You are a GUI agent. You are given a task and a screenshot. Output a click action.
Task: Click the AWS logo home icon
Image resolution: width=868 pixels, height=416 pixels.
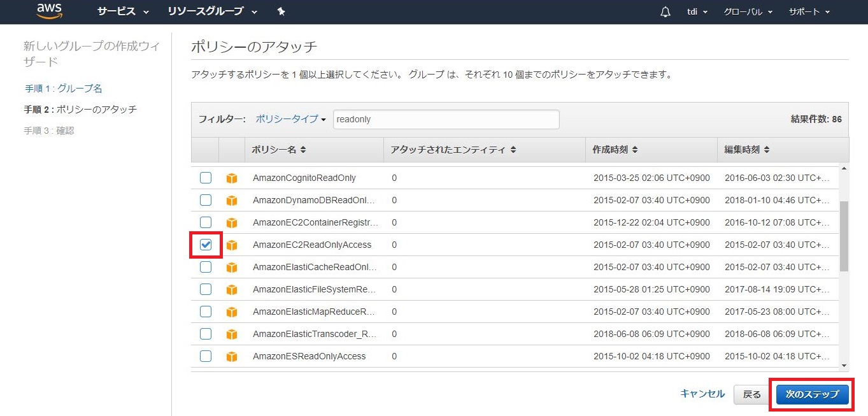click(49, 11)
